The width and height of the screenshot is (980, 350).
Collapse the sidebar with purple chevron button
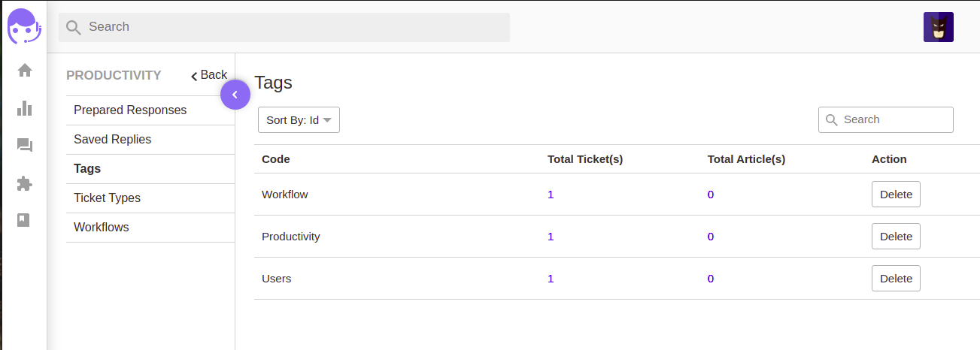click(x=235, y=95)
